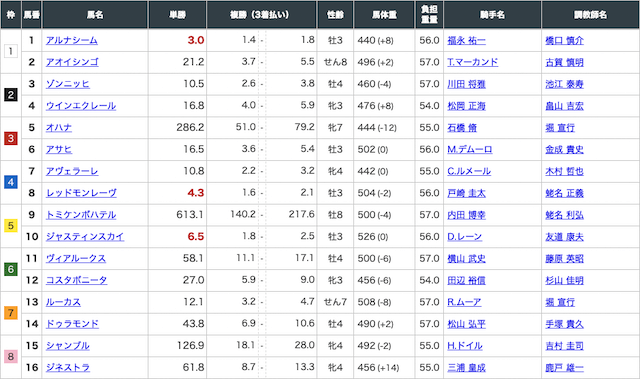Open jockey profile M.デムーロ

click(470, 149)
